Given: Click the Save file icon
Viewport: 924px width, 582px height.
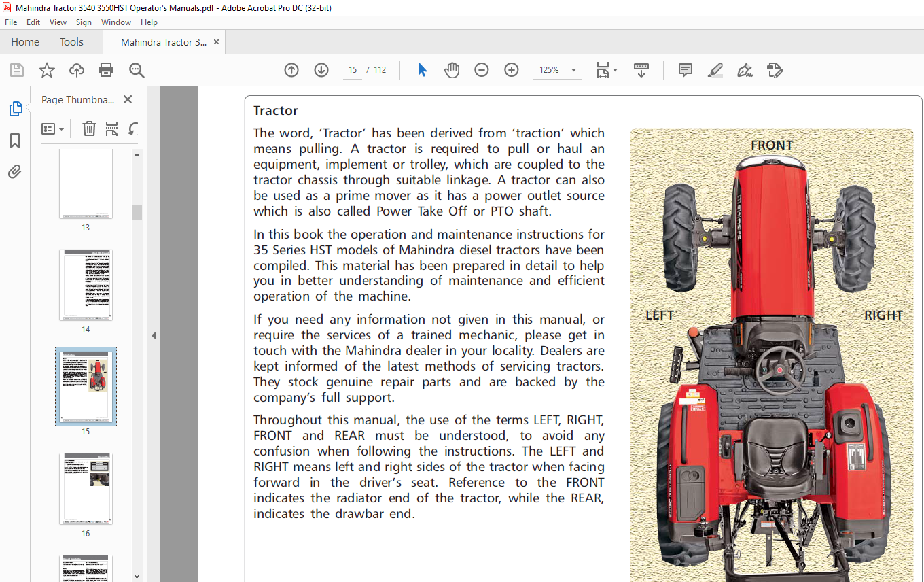Looking at the screenshot, I should pos(17,70).
